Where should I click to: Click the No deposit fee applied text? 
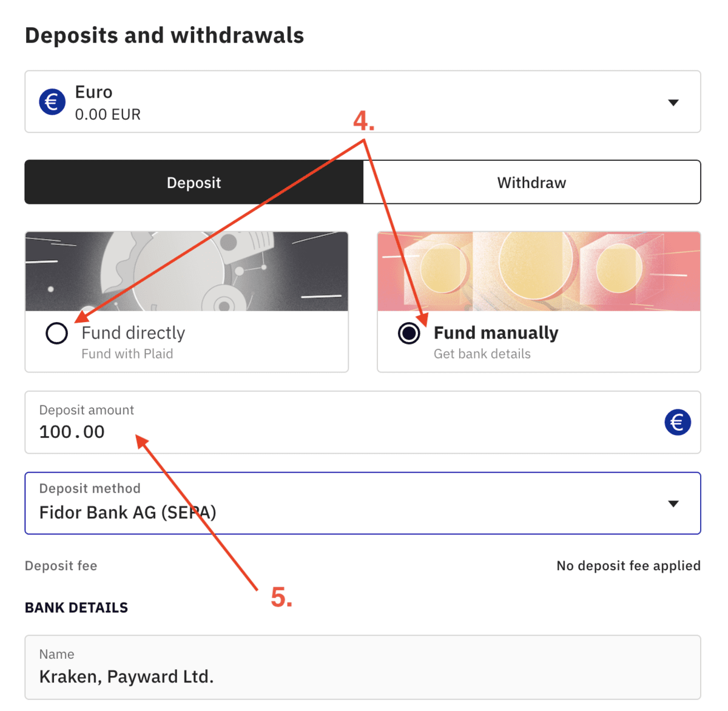(629, 566)
